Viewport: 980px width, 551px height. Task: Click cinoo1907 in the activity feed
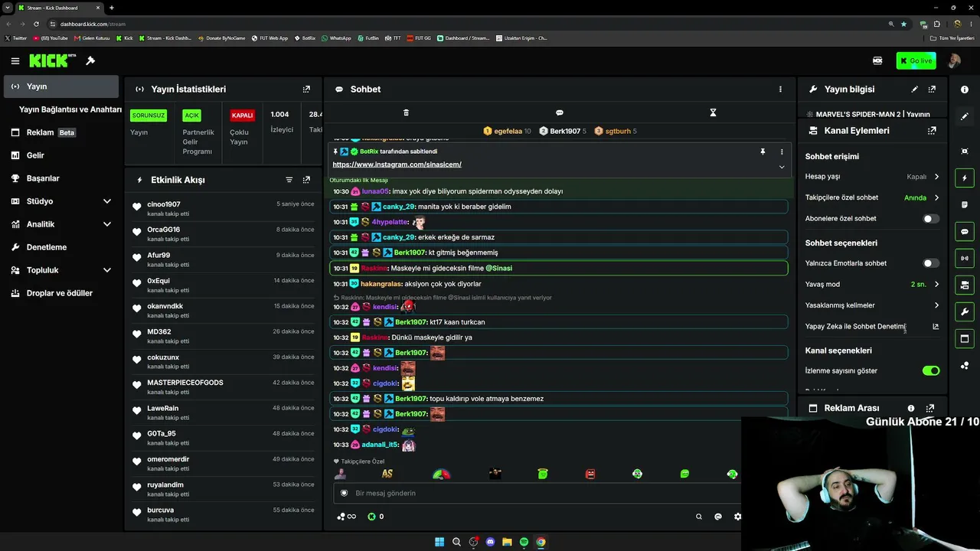(x=164, y=204)
